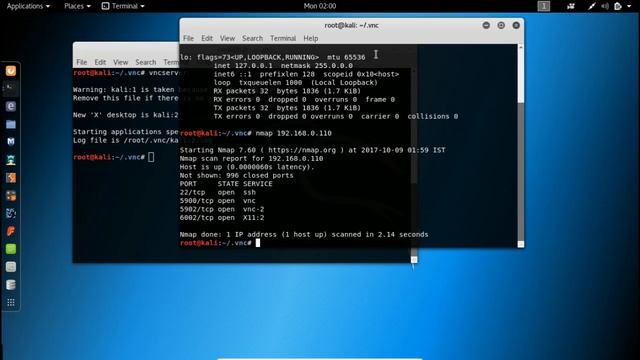Open the purple 'e' icon in dock
The image size is (640, 360).
[11, 106]
